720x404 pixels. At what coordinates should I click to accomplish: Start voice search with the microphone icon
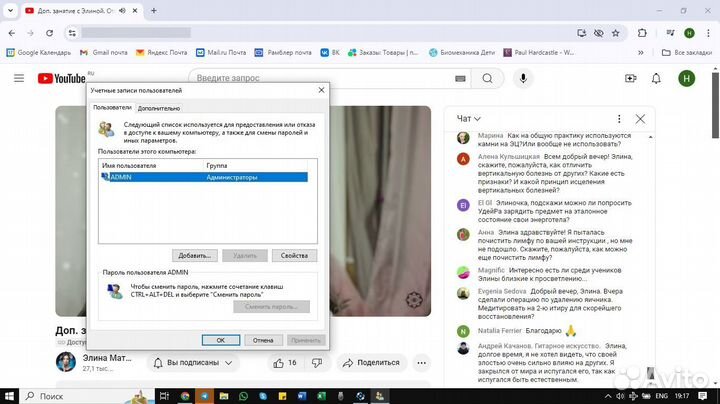(523, 79)
